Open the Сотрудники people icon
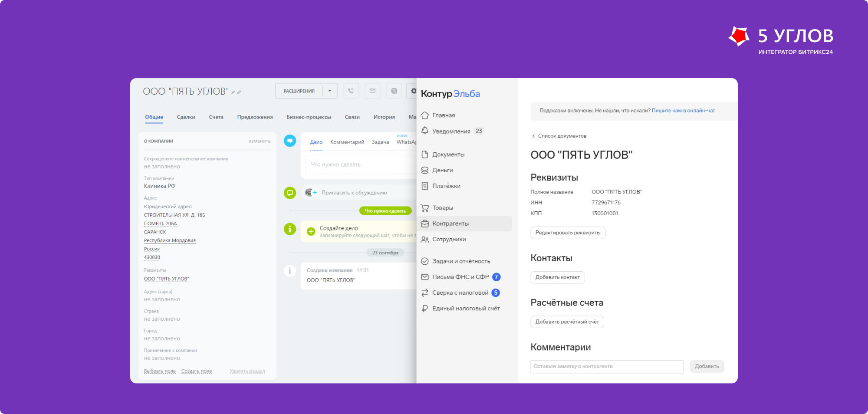This screenshot has width=868, height=414. (425, 240)
